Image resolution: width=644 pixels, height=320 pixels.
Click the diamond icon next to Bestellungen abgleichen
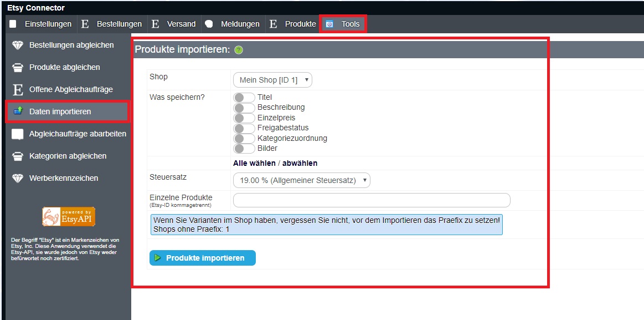(18, 45)
